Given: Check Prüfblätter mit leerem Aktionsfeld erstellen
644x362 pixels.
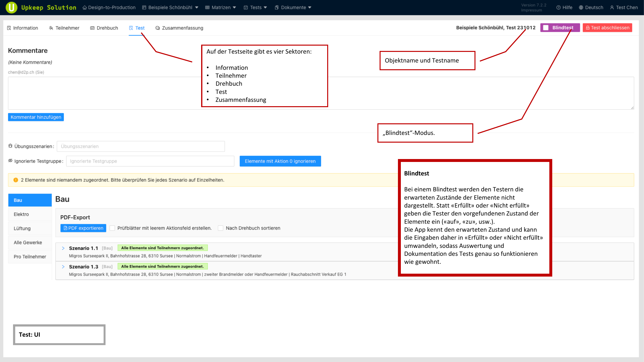Looking at the screenshot, I should point(112,228).
